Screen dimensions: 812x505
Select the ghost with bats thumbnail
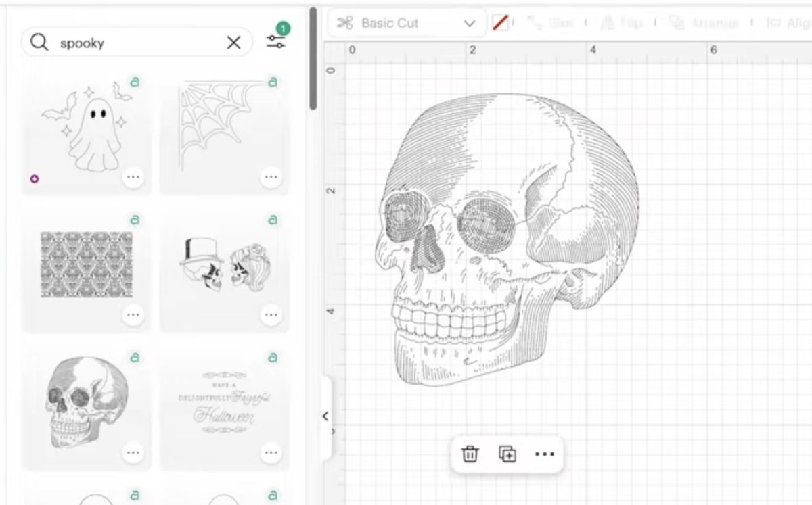87,134
